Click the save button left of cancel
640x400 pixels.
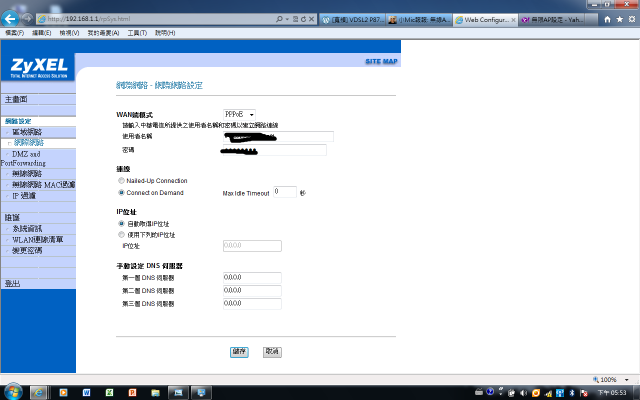pyautogui.click(x=239, y=352)
